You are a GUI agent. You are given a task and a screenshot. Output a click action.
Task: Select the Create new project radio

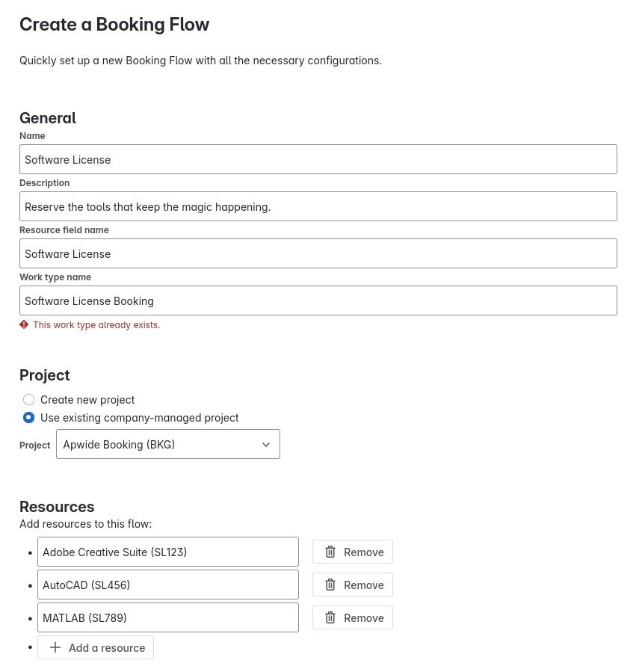[29, 400]
